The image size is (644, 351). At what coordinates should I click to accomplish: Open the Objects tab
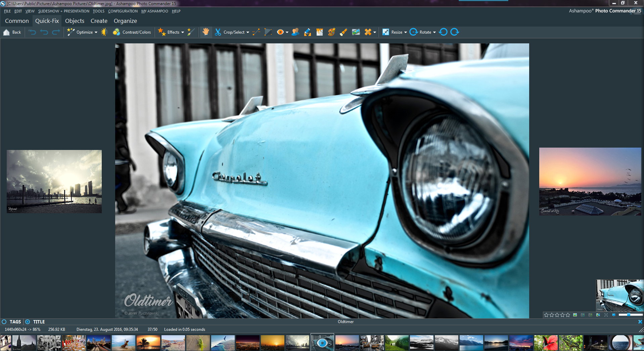point(75,21)
